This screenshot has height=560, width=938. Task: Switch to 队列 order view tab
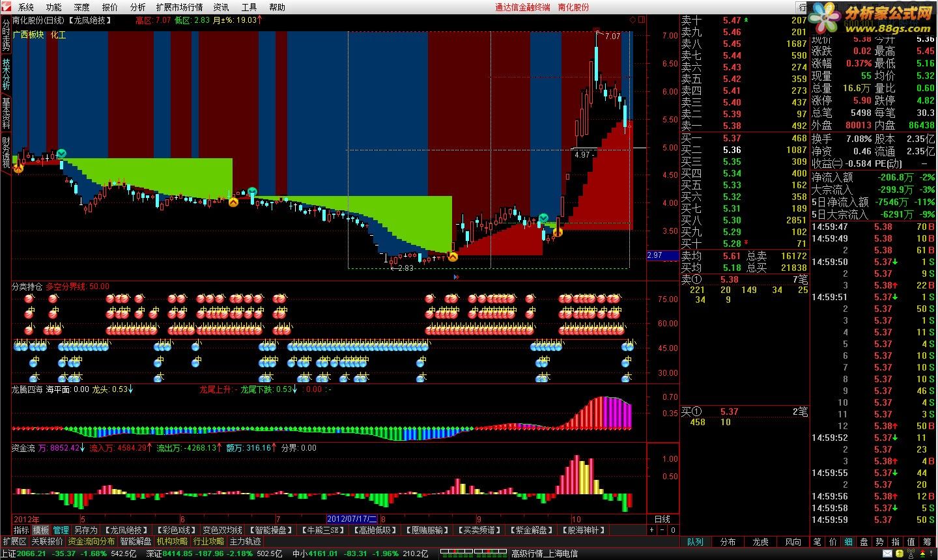coord(695,542)
